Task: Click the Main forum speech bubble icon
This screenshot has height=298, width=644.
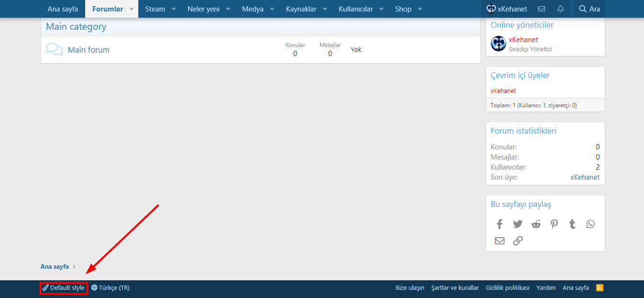Action: 54,49
